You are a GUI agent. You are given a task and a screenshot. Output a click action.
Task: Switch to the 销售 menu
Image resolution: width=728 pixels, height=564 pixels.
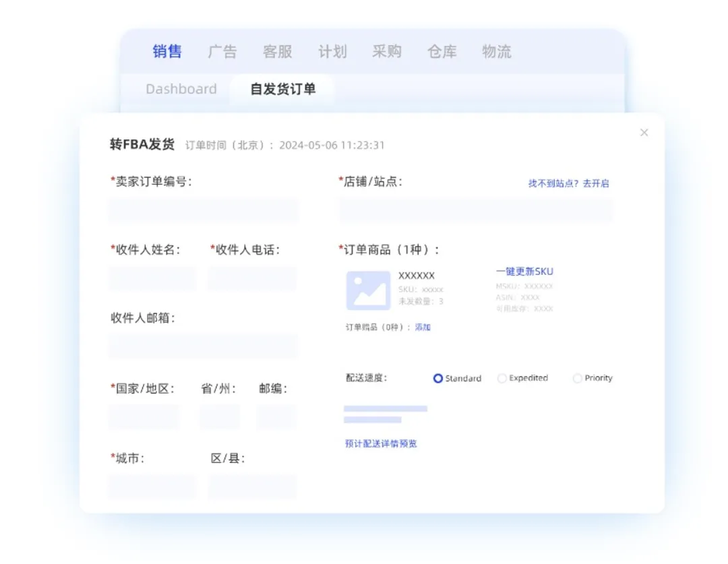167,52
